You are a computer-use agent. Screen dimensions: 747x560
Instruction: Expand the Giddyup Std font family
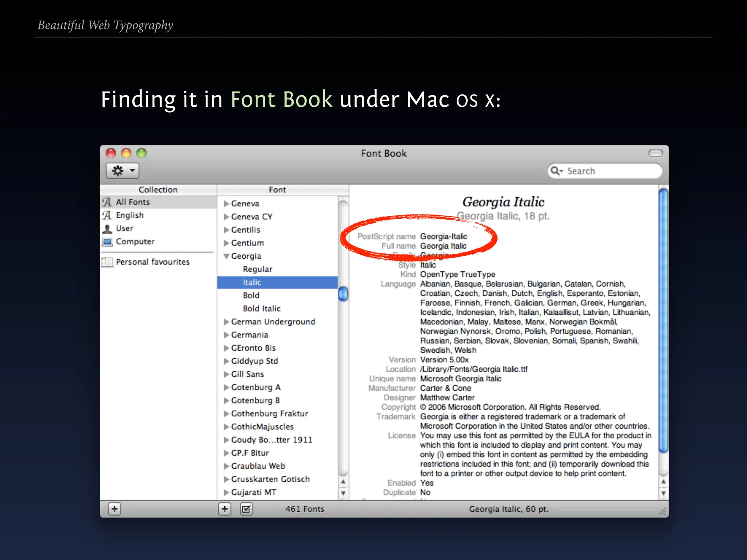tap(227, 361)
